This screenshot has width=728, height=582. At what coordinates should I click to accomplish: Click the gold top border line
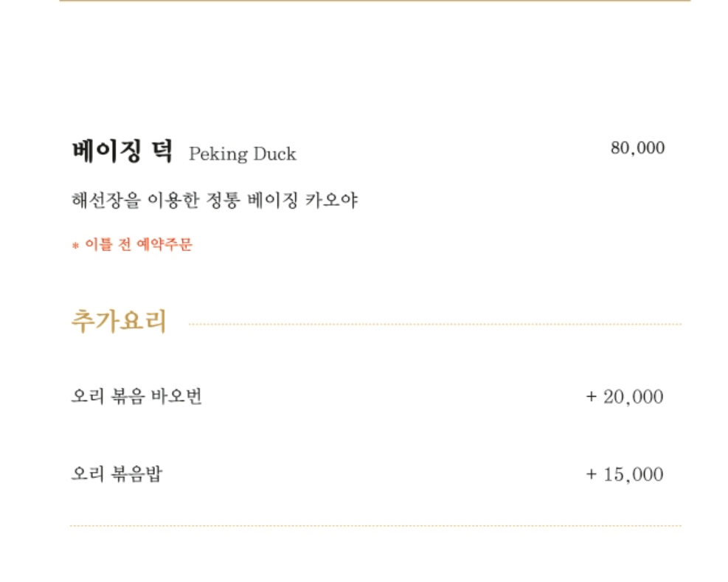tap(375, 1)
